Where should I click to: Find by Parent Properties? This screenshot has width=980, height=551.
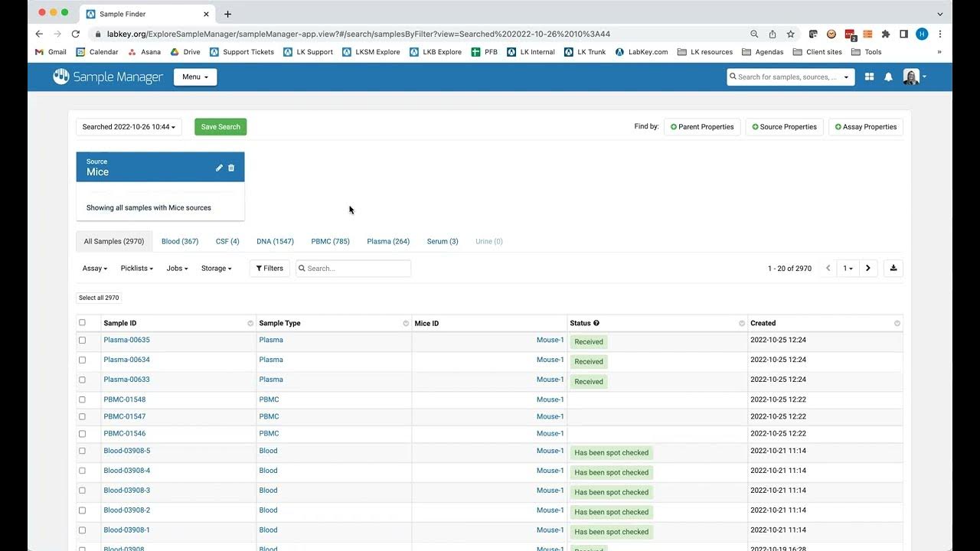pyautogui.click(x=702, y=127)
